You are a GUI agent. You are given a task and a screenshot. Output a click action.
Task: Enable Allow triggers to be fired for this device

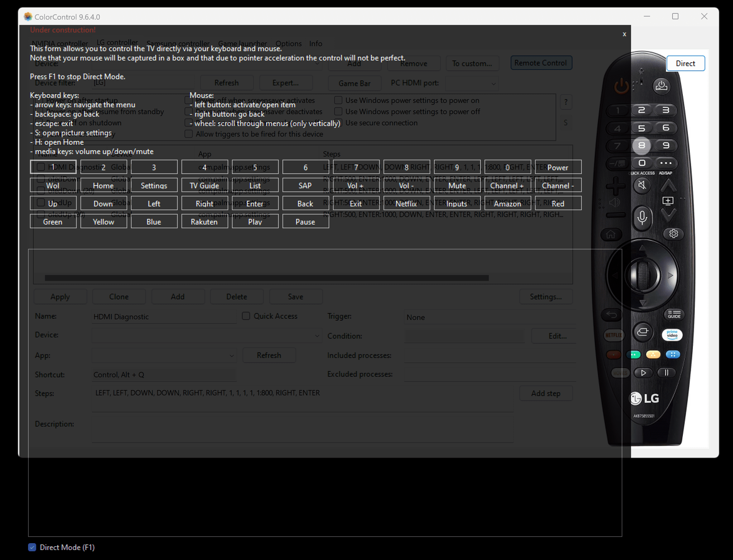click(x=189, y=134)
